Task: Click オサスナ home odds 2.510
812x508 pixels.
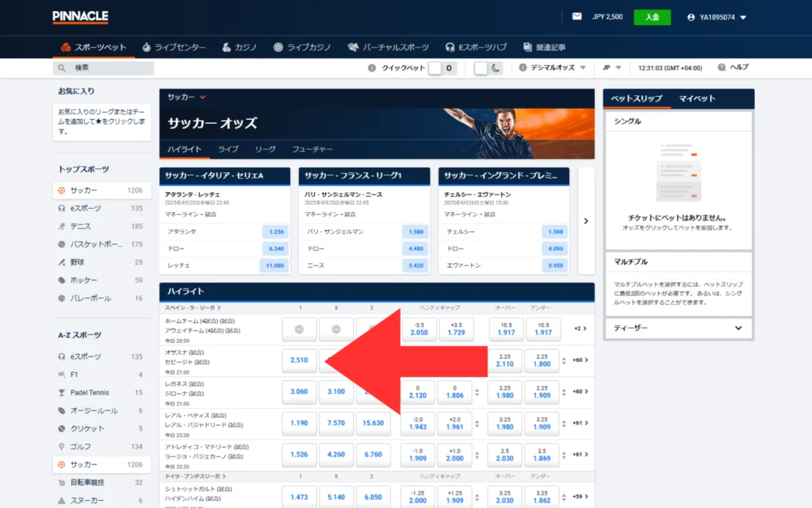Action: click(x=299, y=360)
